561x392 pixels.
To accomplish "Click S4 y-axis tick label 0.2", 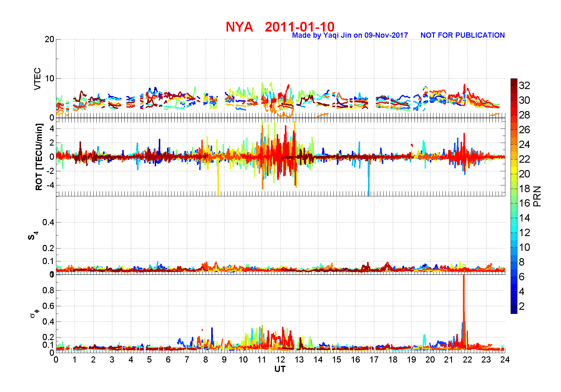I will pyautogui.click(x=49, y=248).
